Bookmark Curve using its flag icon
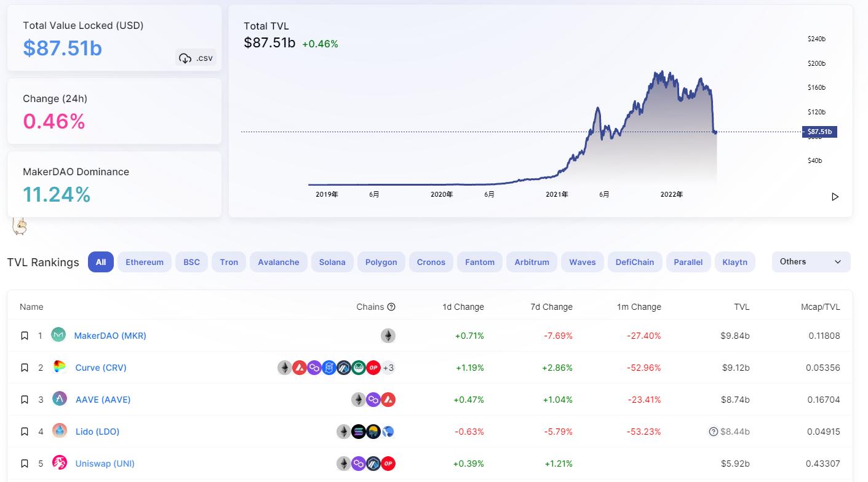The height and width of the screenshot is (482, 868). pos(25,367)
